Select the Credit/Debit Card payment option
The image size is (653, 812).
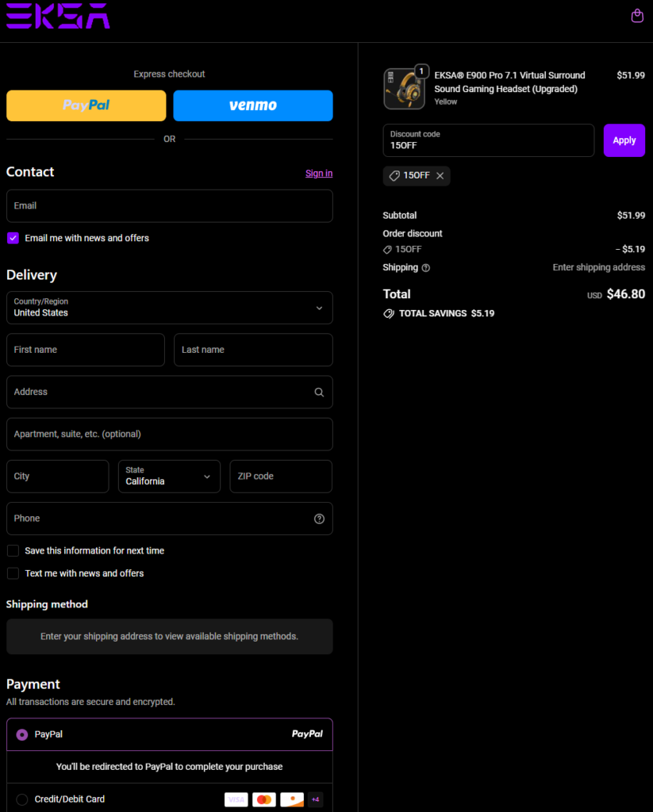pyautogui.click(x=21, y=799)
